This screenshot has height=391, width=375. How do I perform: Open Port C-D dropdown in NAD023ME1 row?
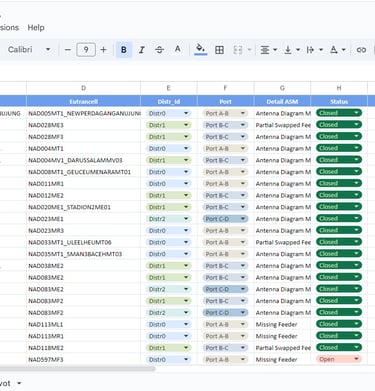click(x=225, y=219)
